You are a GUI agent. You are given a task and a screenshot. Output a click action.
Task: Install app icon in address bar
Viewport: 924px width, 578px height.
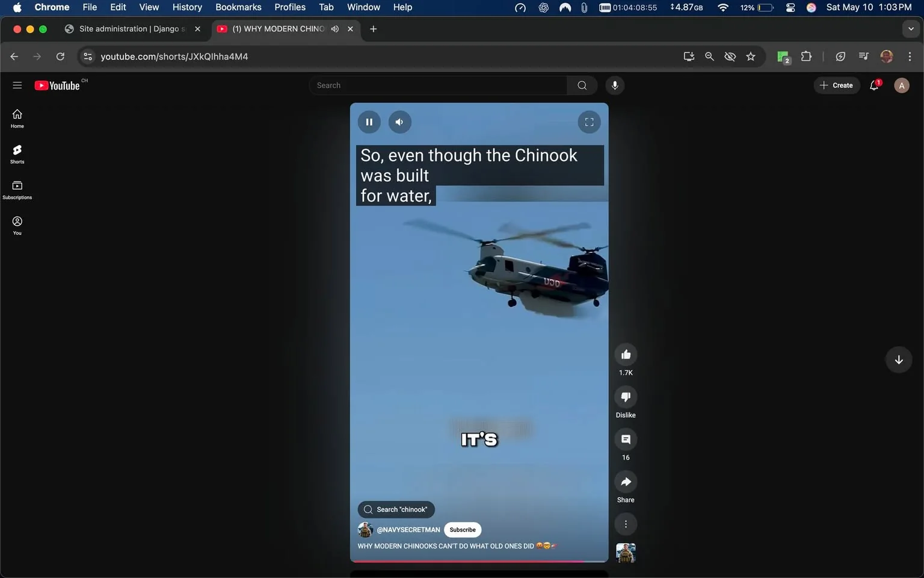click(x=689, y=57)
